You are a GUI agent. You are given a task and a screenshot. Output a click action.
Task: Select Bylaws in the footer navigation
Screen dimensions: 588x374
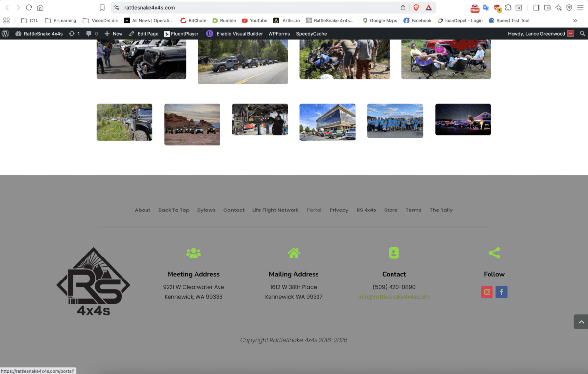206,210
